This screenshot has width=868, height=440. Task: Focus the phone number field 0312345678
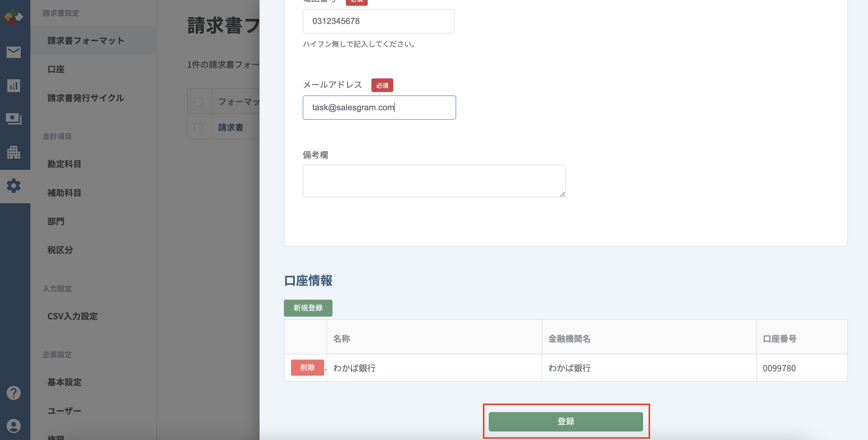click(378, 21)
